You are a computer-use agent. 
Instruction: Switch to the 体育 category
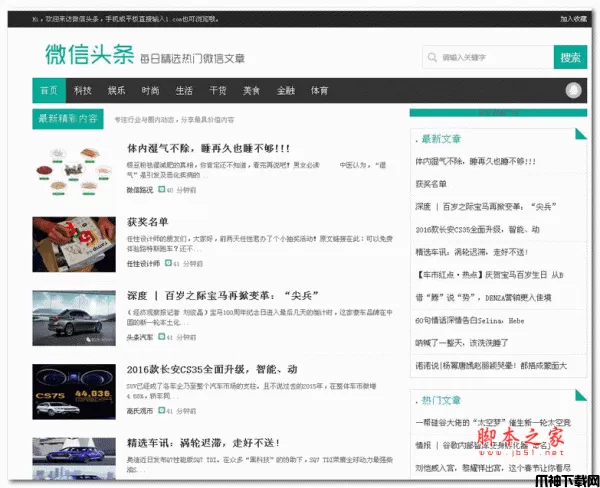pos(319,90)
